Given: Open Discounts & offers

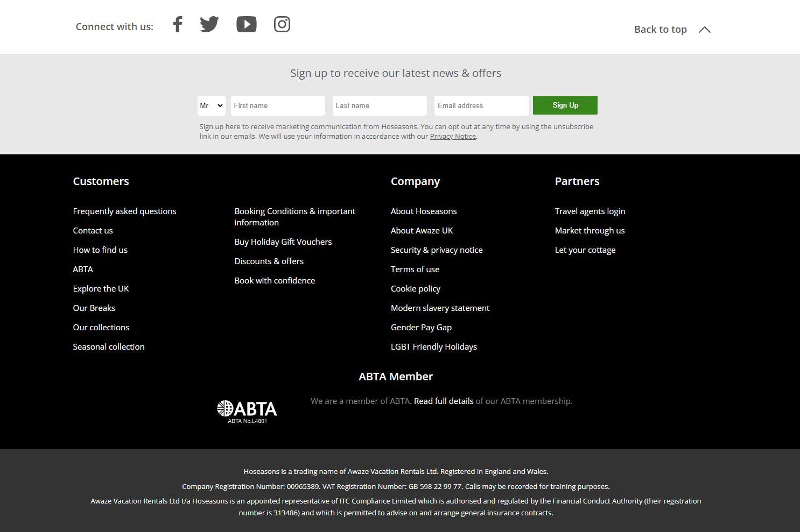Looking at the screenshot, I should point(269,261).
